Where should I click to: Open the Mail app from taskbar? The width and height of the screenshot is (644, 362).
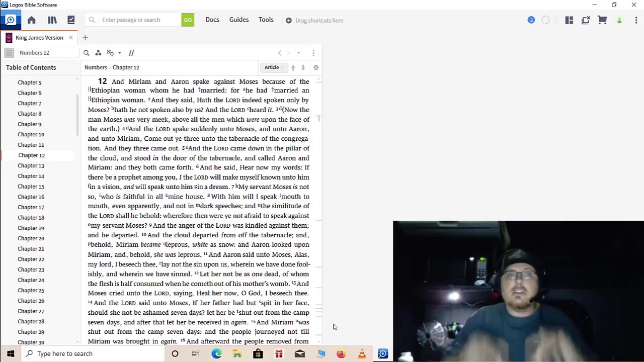pyautogui.click(x=299, y=353)
